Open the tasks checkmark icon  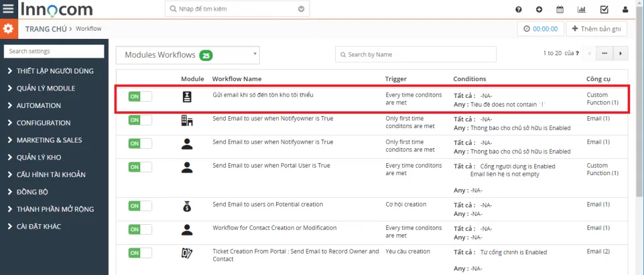(604, 9)
